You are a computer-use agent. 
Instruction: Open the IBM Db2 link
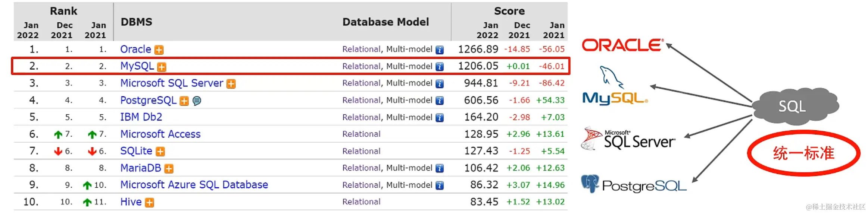coord(141,117)
